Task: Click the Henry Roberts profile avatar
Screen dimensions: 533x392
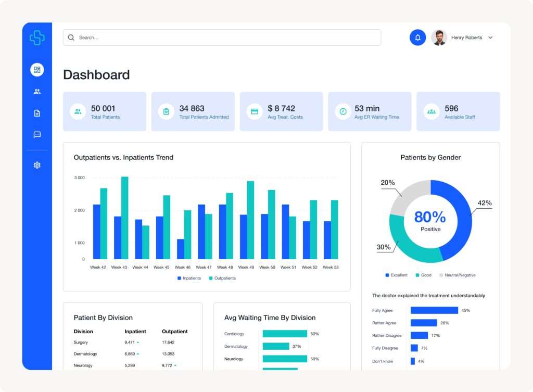Action: pos(439,37)
